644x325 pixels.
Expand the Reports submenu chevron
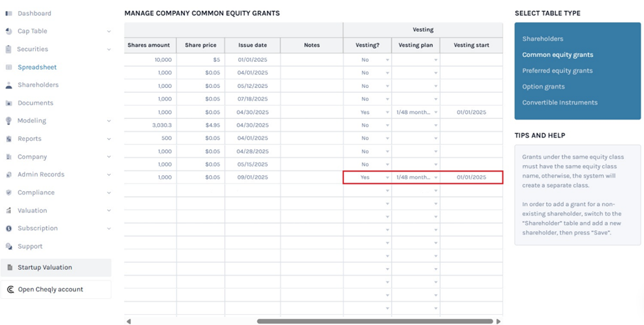click(x=109, y=139)
